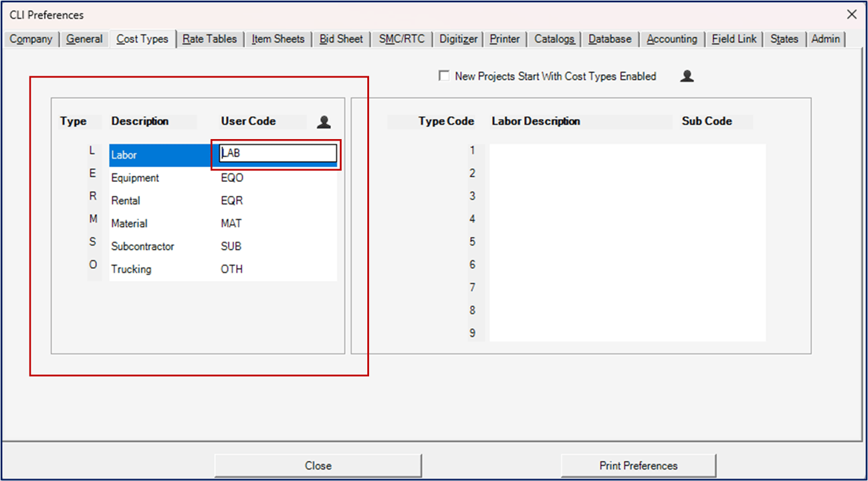Switch to the Rate Tables tab

[210, 39]
